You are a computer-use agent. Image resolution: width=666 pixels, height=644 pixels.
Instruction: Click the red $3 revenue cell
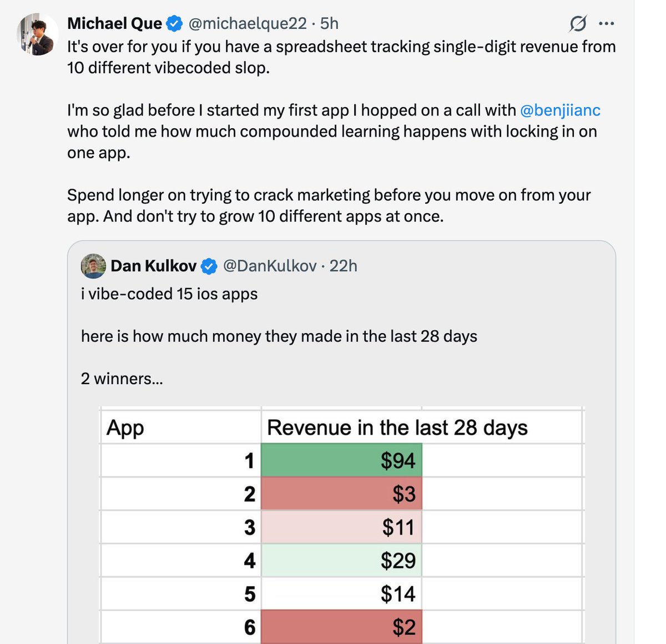coord(341,494)
